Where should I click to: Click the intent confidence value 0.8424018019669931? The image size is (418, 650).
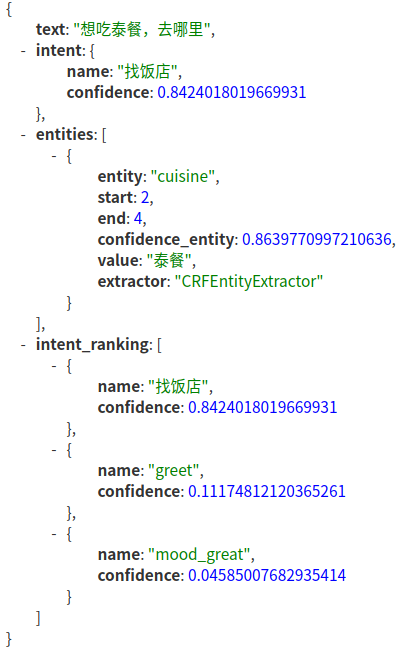[x=232, y=92]
